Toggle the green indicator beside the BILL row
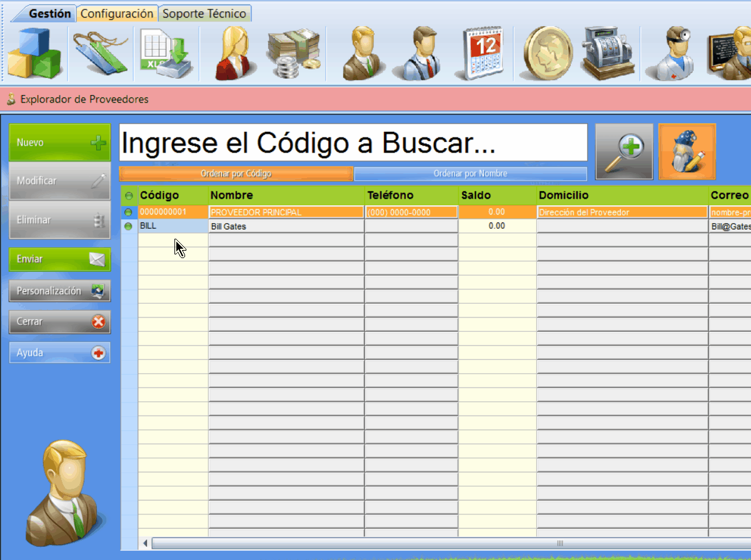The width and height of the screenshot is (751, 560). pos(128,227)
